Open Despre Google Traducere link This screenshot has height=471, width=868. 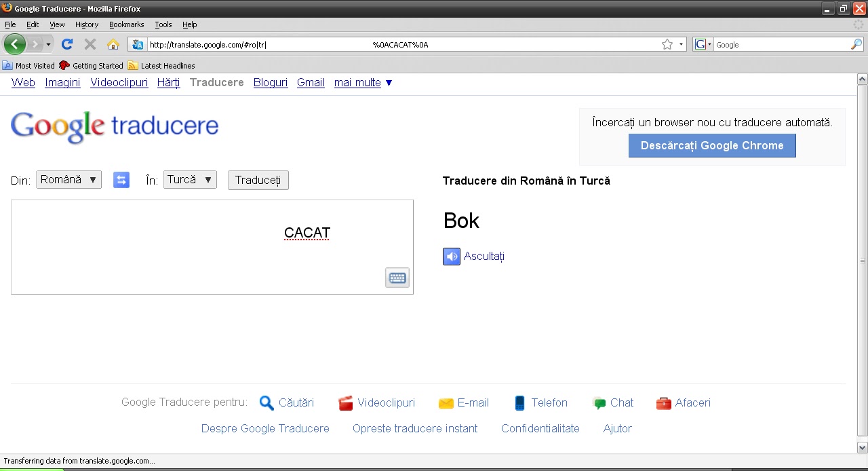click(x=265, y=428)
